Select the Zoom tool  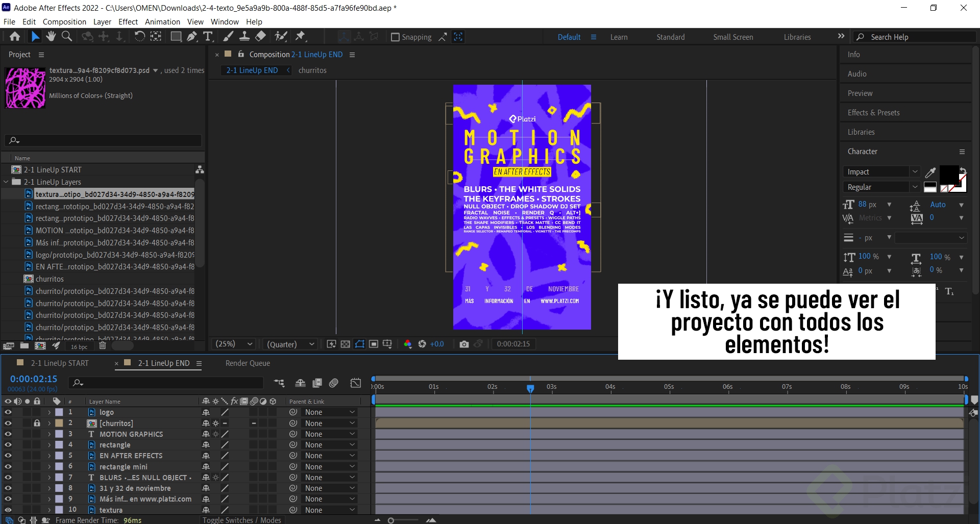66,36
